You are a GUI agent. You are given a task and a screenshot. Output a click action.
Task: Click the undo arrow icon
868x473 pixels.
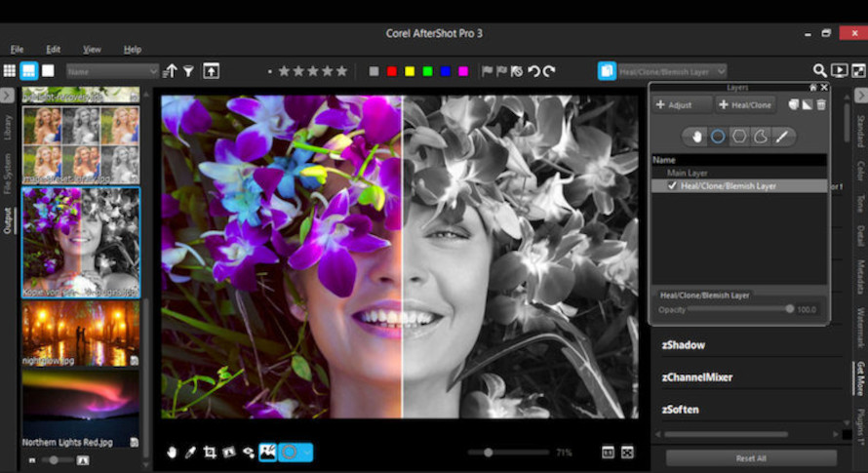[533, 71]
